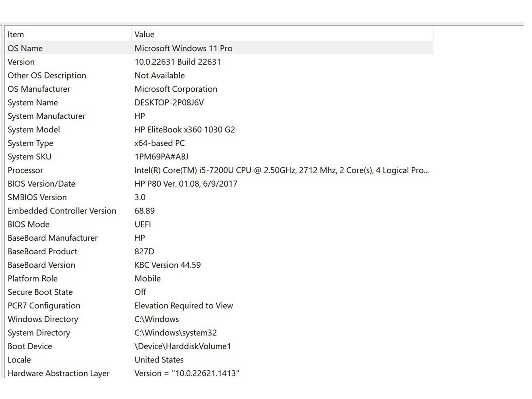Image resolution: width=532 pixels, height=399 pixels.
Task: Click the Hardware Abstraction Layer row
Action: (59, 373)
